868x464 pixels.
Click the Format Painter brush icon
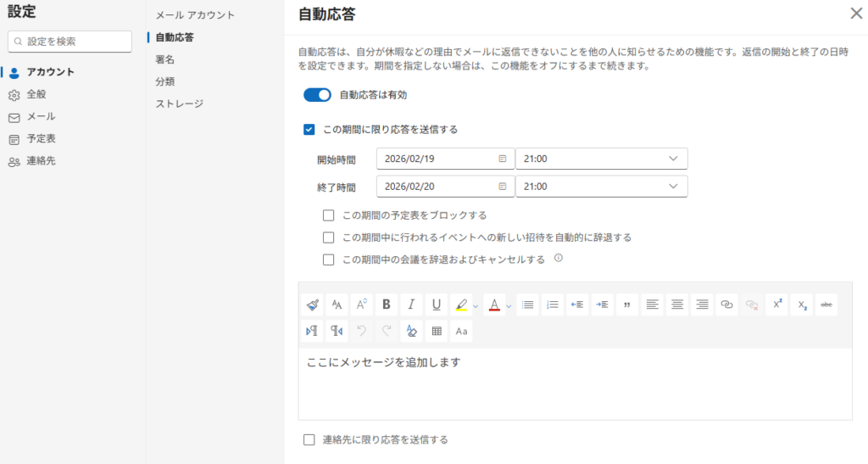pyautogui.click(x=313, y=305)
